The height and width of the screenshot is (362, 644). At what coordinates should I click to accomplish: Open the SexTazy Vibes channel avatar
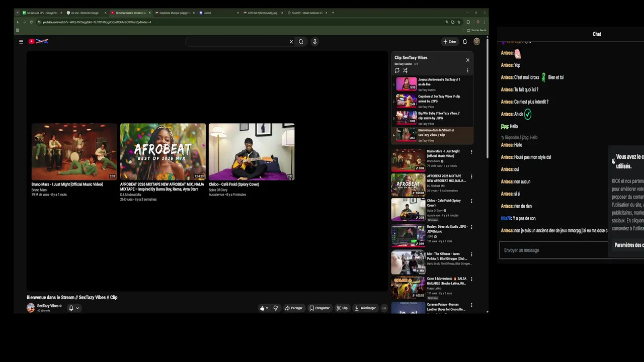coord(31,308)
